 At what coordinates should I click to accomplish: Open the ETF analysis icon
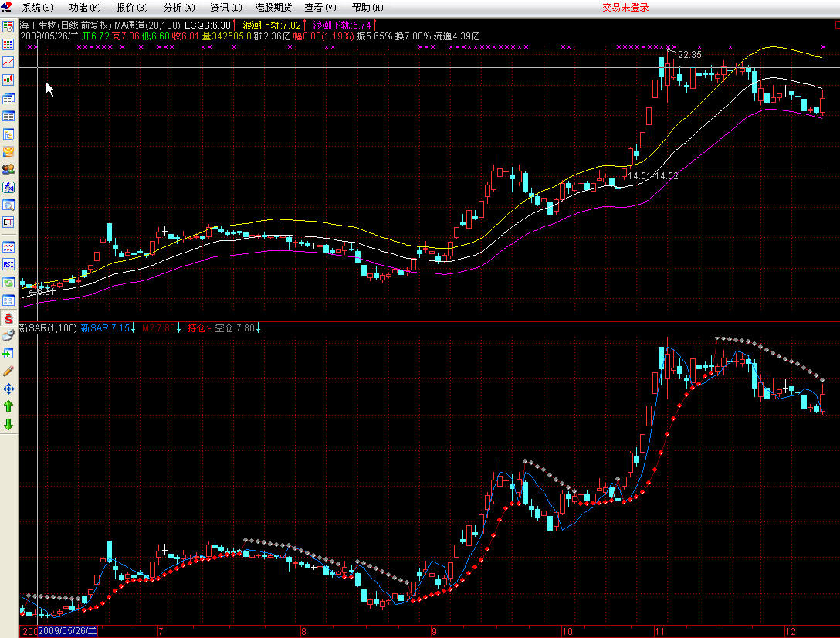tap(8, 222)
